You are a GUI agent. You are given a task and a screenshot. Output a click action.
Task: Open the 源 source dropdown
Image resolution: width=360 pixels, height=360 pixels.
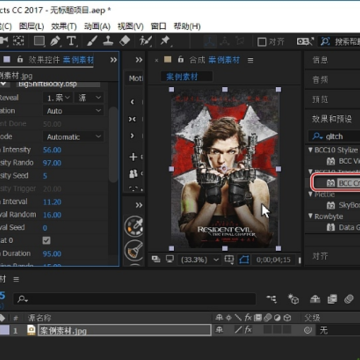point(89,98)
